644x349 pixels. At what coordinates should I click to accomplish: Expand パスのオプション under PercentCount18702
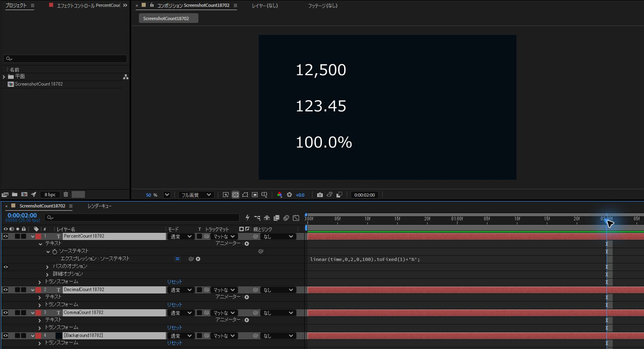coord(47,267)
